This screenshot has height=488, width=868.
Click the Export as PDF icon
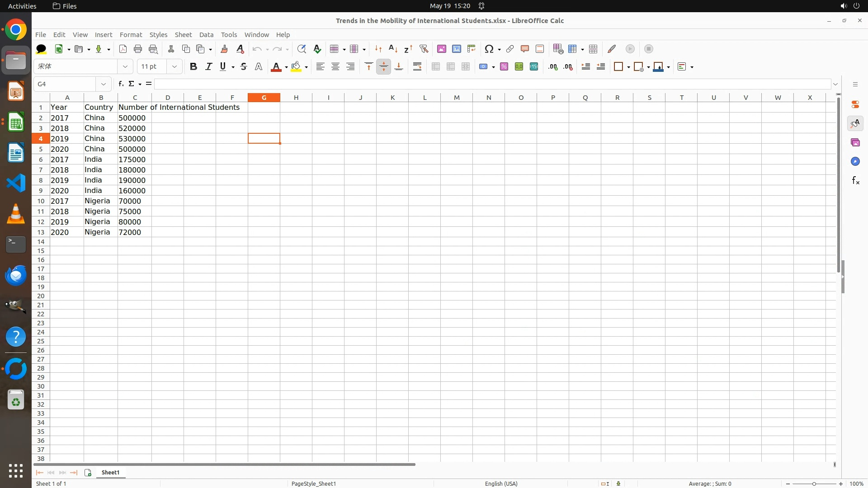[x=123, y=49]
